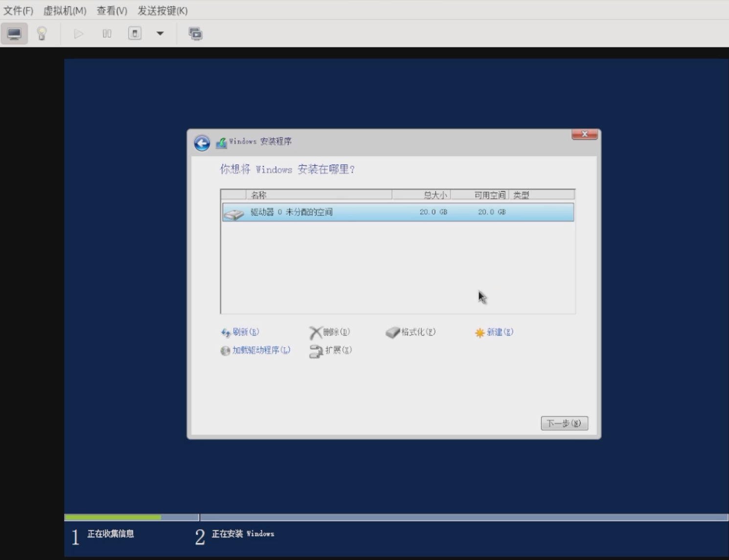Click the 20.0 GB total size cell
Viewport: 729px width, 560px height.
point(433,212)
